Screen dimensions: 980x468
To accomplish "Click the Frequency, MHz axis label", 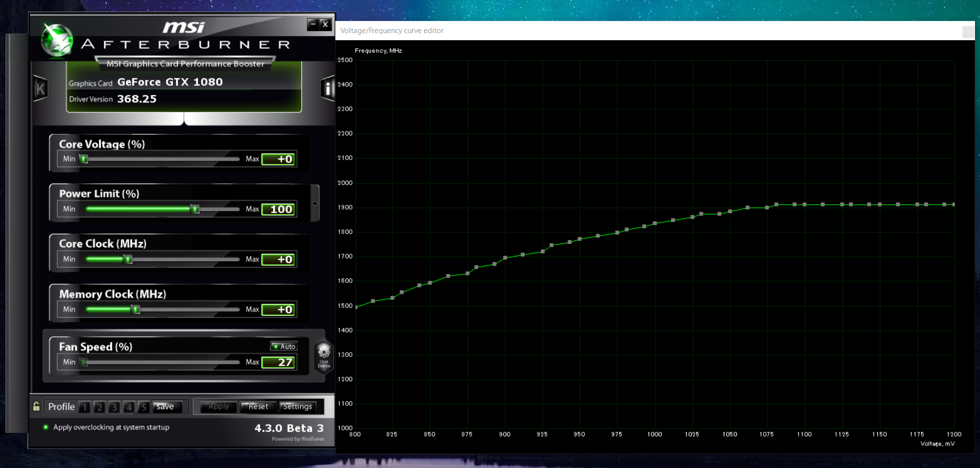I will pos(378,51).
